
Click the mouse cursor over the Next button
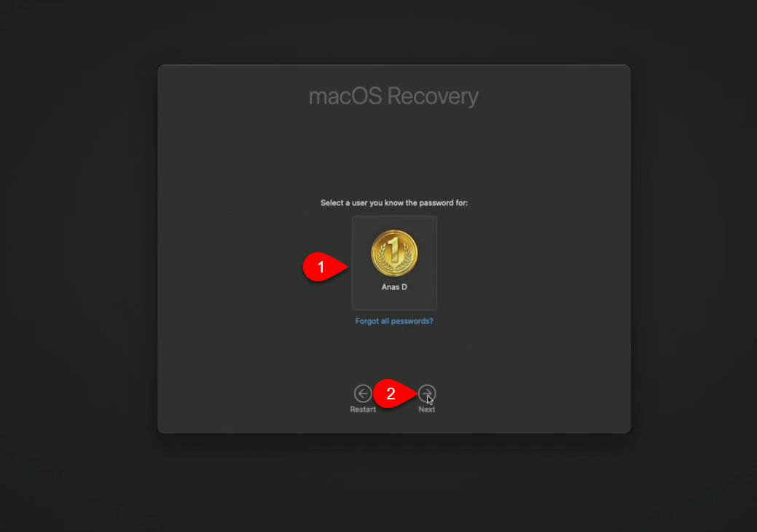point(429,399)
